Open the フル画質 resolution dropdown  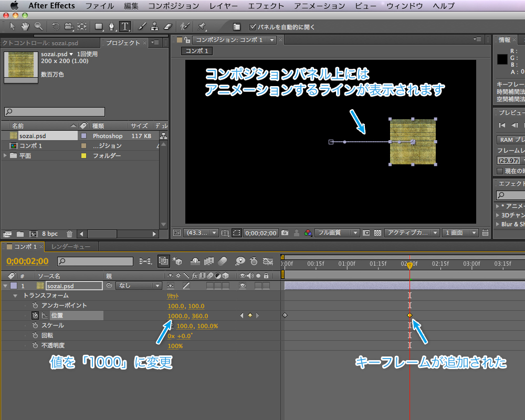click(x=337, y=233)
